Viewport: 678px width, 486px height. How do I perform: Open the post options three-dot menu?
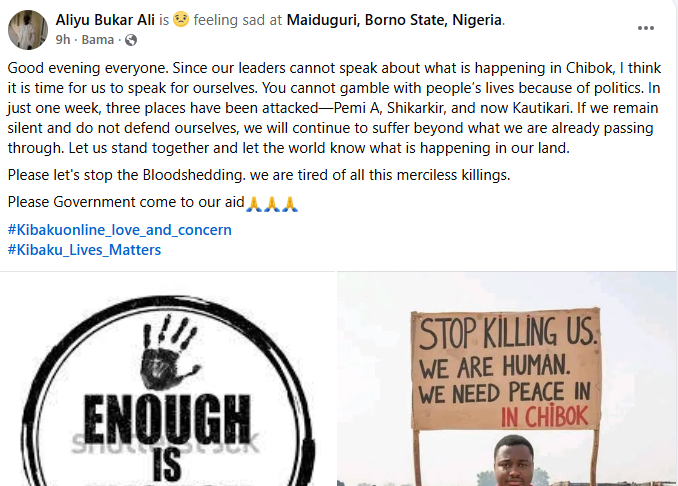645,28
